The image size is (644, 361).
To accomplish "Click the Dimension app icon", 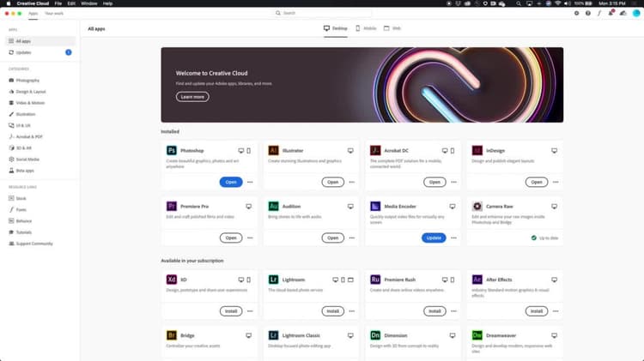I will (x=375, y=335).
